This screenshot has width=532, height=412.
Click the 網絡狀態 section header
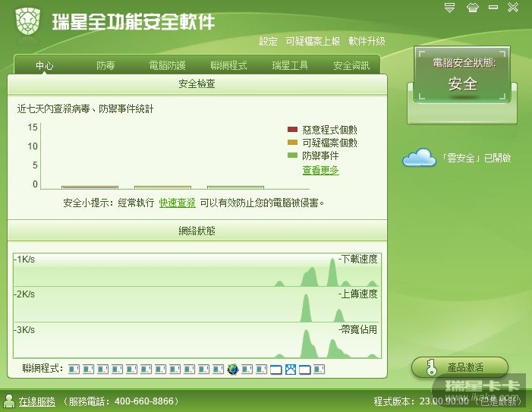click(197, 231)
